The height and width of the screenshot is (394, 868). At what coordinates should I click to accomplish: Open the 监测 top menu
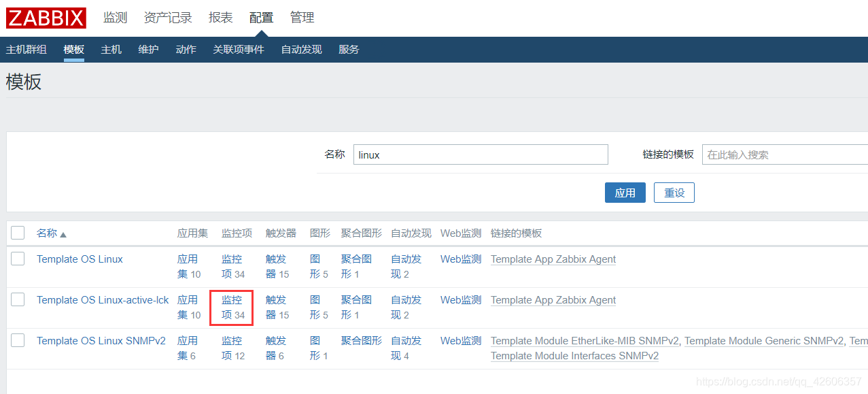[x=116, y=18]
